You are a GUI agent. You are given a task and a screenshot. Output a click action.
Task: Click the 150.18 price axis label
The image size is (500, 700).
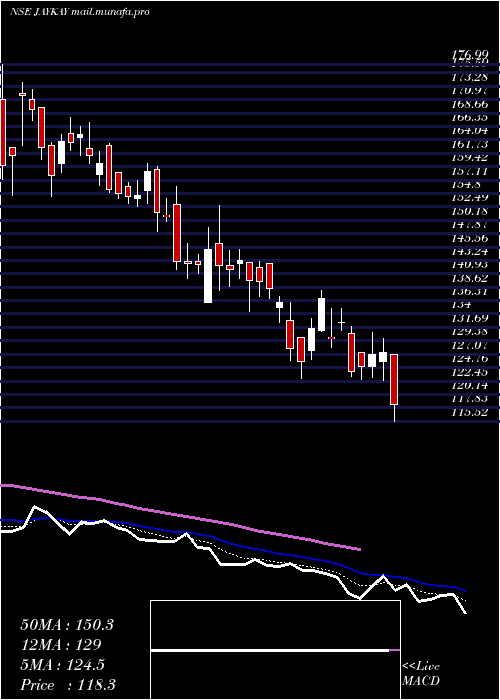point(470,211)
